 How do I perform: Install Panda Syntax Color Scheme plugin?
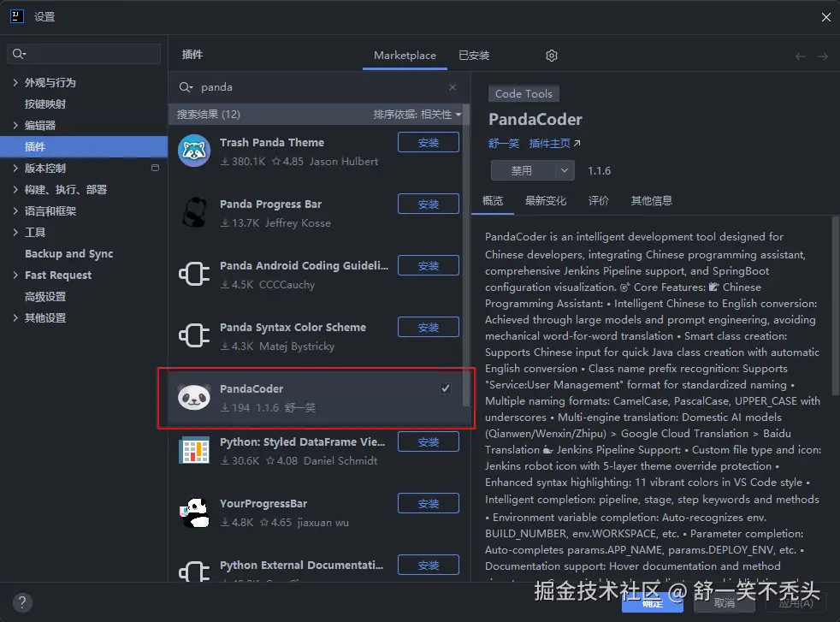coord(428,328)
